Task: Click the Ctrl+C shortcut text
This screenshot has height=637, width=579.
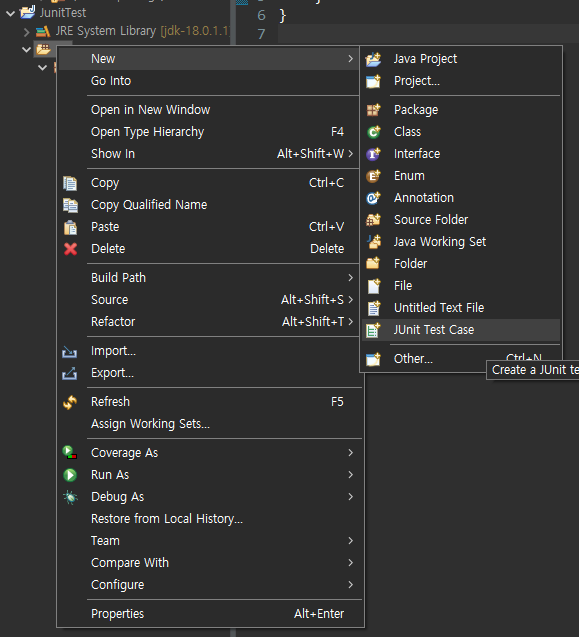Action: [326, 183]
